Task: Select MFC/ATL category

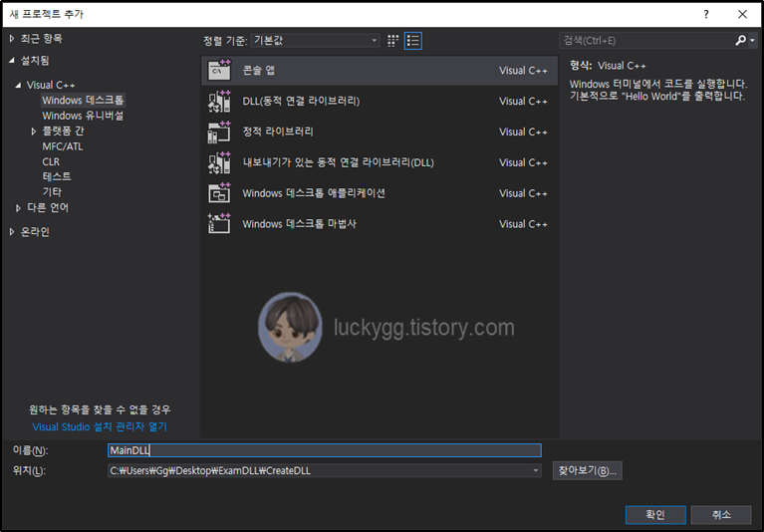Action: click(x=63, y=146)
